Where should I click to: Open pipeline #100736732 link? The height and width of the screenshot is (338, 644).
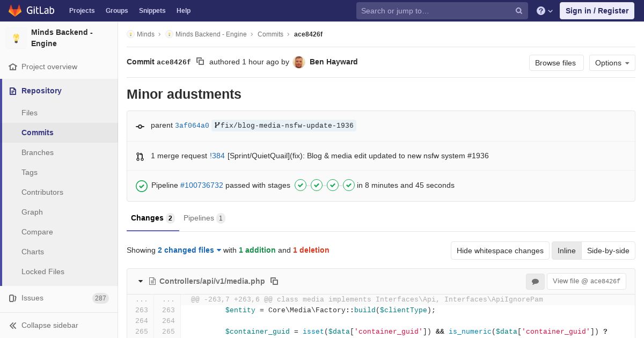point(202,186)
